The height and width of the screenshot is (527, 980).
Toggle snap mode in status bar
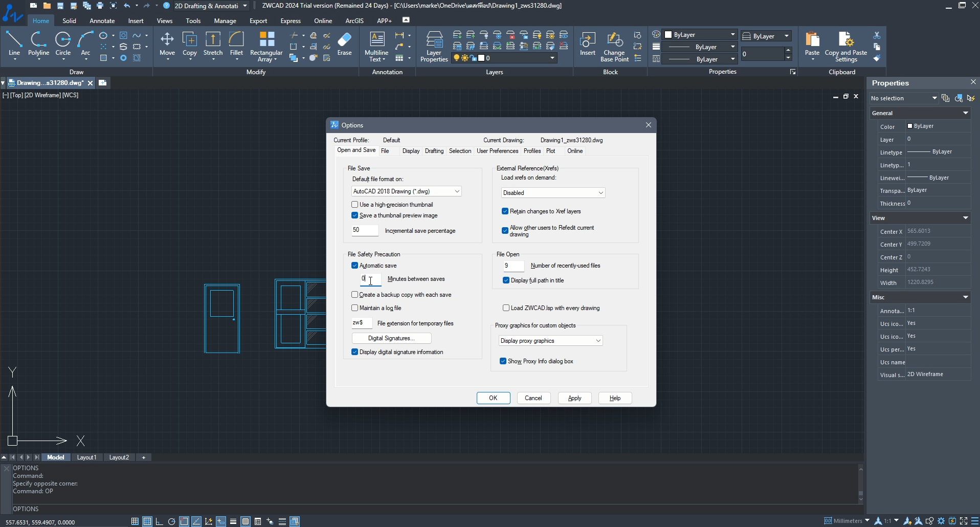click(x=135, y=521)
